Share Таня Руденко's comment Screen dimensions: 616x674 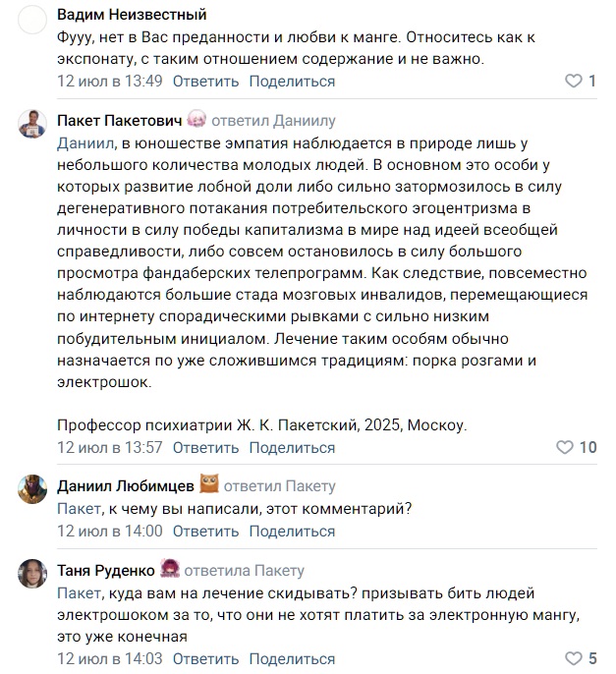point(292,659)
